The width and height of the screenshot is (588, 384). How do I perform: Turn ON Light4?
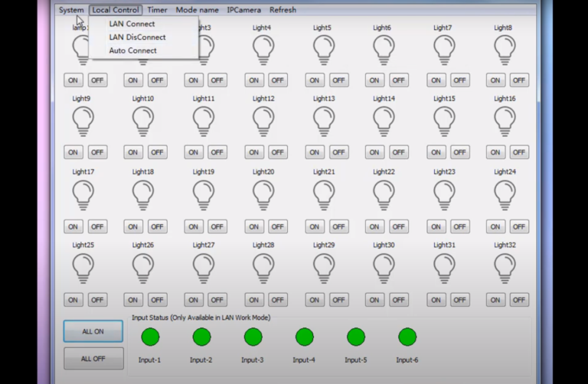[253, 80]
